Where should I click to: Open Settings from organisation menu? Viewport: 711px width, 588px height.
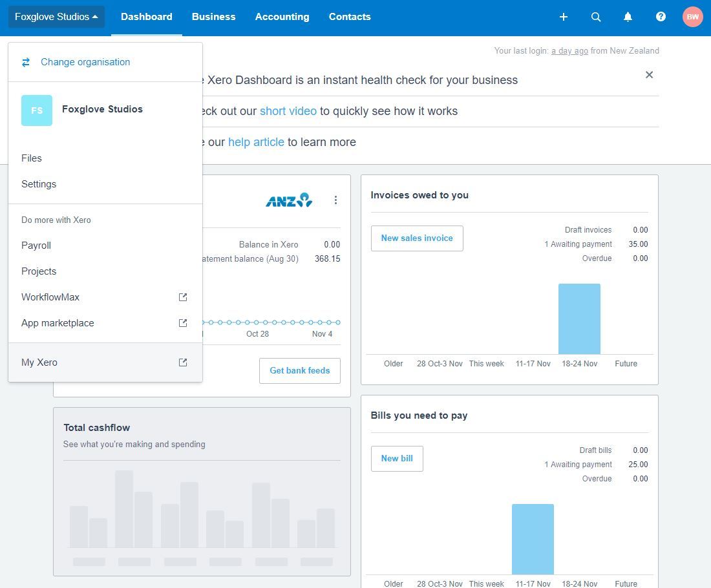pos(39,184)
